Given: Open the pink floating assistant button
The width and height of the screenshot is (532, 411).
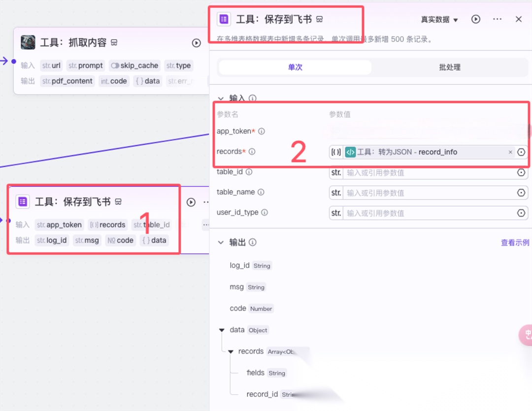Looking at the screenshot, I should (526, 335).
